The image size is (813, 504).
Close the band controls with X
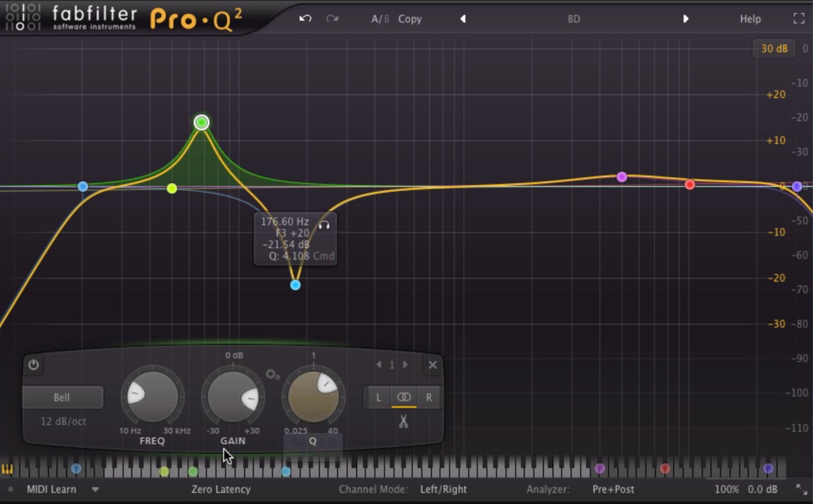[x=433, y=365]
